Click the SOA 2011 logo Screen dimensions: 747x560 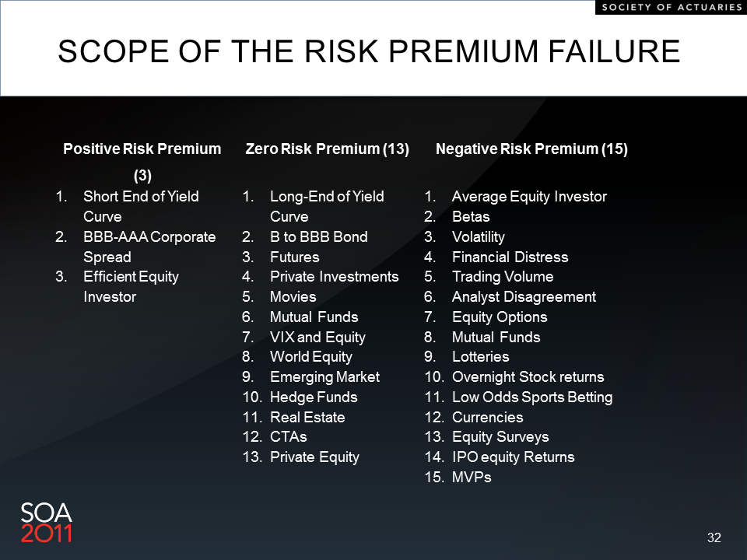(46, 523)
